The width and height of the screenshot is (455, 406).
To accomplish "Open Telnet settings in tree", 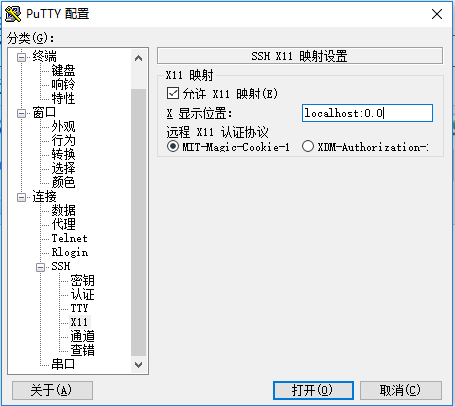I will 70,238.
